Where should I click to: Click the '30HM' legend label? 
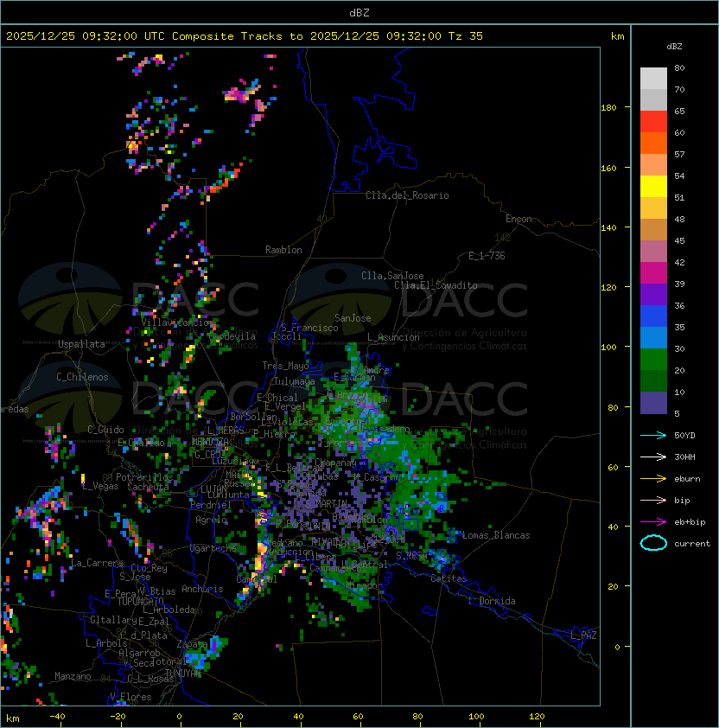(x=684, y=457)
